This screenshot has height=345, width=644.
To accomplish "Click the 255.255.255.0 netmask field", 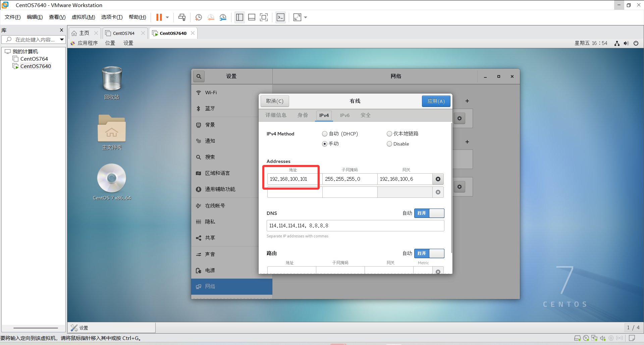I will [x=350, y=179].
